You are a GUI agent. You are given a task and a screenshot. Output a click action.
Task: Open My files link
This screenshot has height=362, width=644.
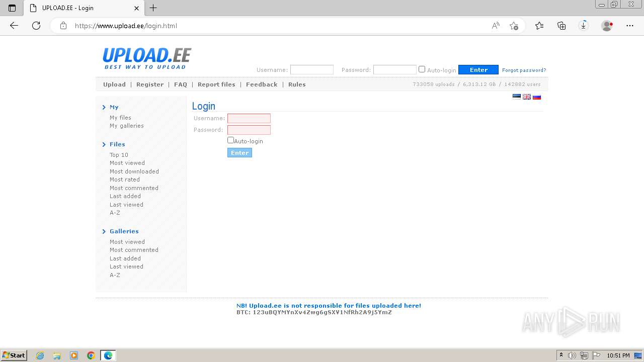[120, 118]
